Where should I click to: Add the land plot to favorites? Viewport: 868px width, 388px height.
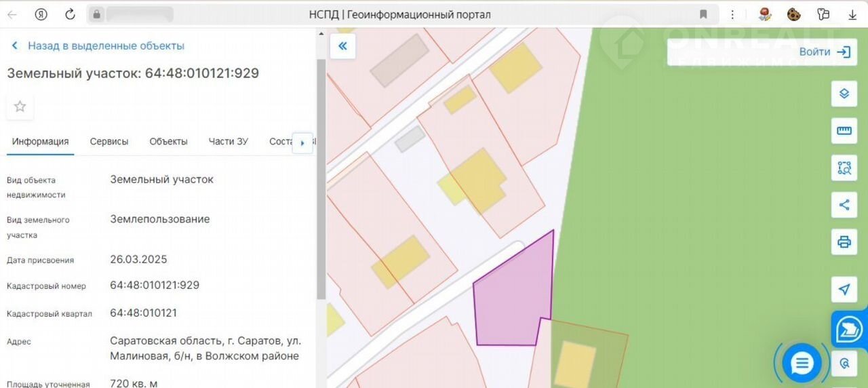pyautogui.click(x=20, y=106)
